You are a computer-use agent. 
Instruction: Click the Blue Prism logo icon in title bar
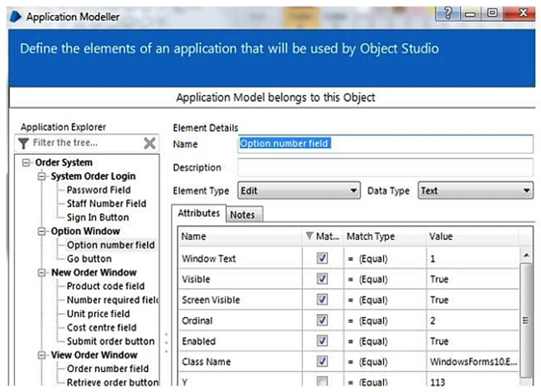15,17
